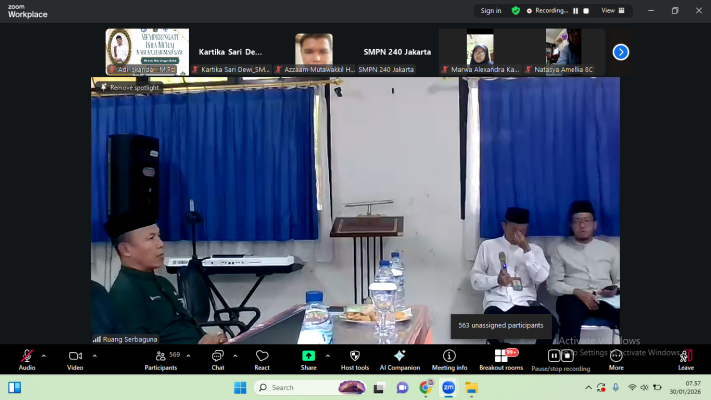Open the React emoji menu
The image size is (711, 400).
tap(262, 357)
